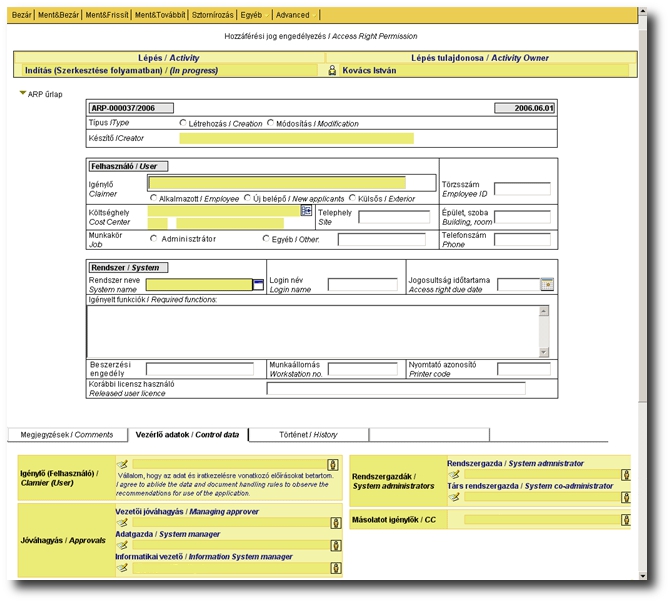The width and height of the screenshot is (670, 603).
Task: Click the Törzsszám / Employee ID field
Action: pyautogui.click(x=522, y=188)
